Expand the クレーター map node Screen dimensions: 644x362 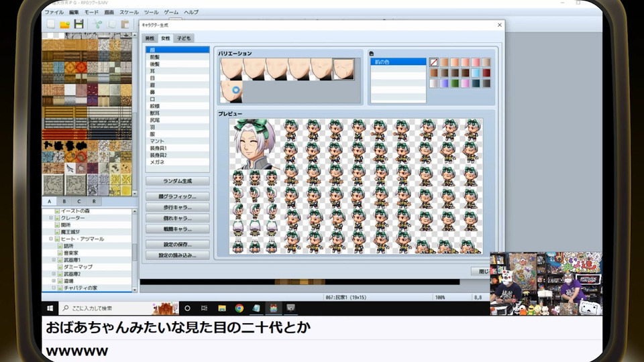(51, 218)
